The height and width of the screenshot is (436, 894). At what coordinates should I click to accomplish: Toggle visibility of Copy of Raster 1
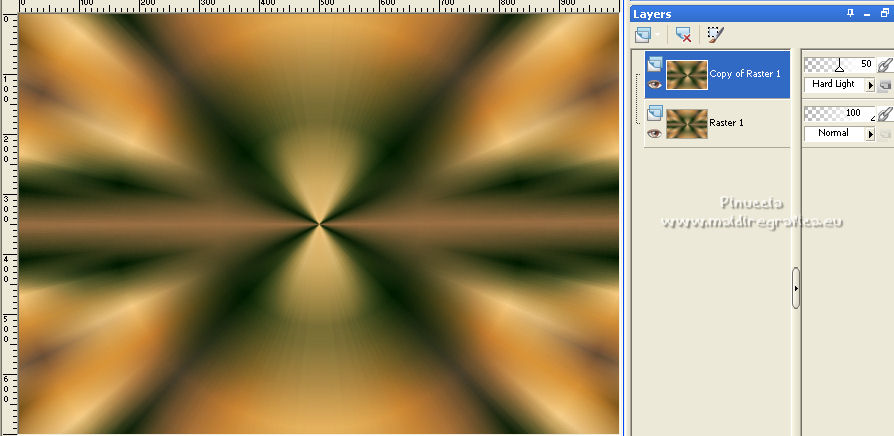(654, 84)
